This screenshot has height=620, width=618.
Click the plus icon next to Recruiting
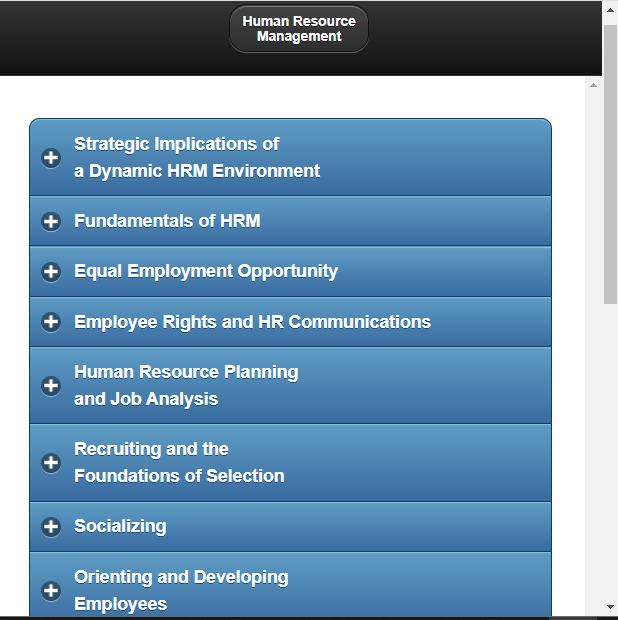pos(51,463)
